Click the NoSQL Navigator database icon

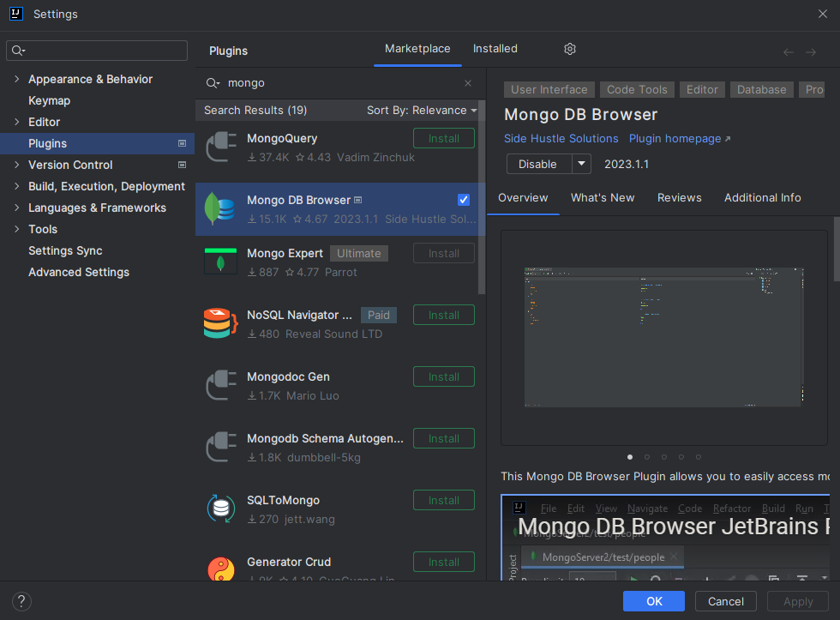pyautogui.click(x=221, y=323)
